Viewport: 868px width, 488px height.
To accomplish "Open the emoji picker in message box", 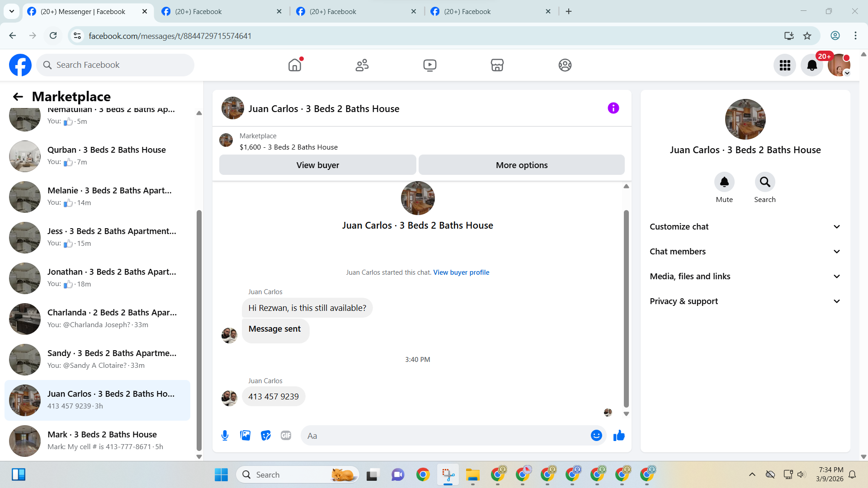I will [596, 436].
